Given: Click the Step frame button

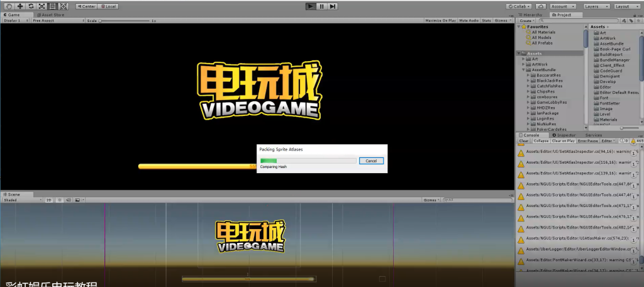Looking at the screenshot, I should click(x=333, y=6).
